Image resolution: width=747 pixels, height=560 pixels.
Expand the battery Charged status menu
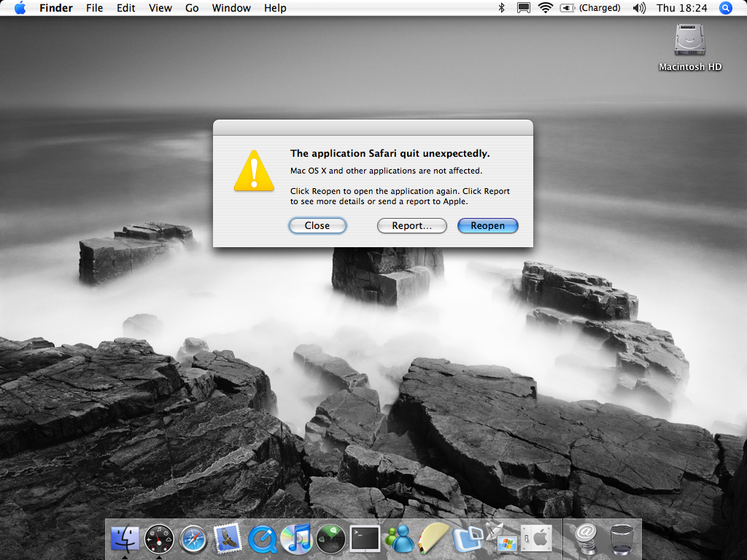click(591, 8)
